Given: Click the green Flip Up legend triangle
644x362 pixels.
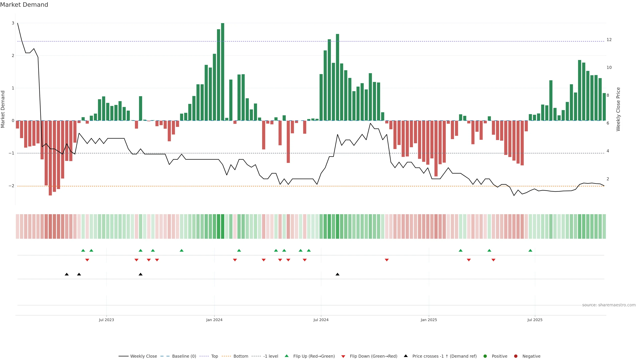Looking at the screenshot, I should [x=286, y=356].
